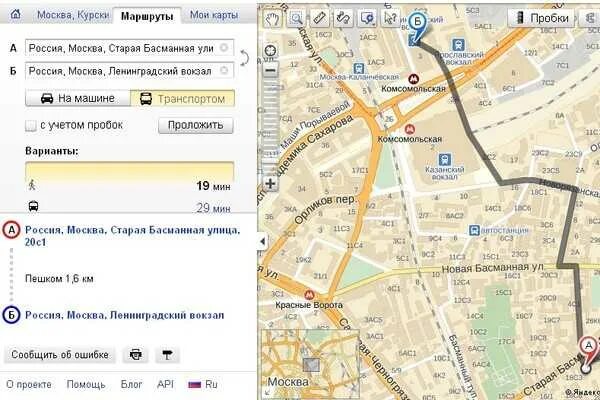
Task: Collapse the minimap corner arrow
Action: point(266,392)
